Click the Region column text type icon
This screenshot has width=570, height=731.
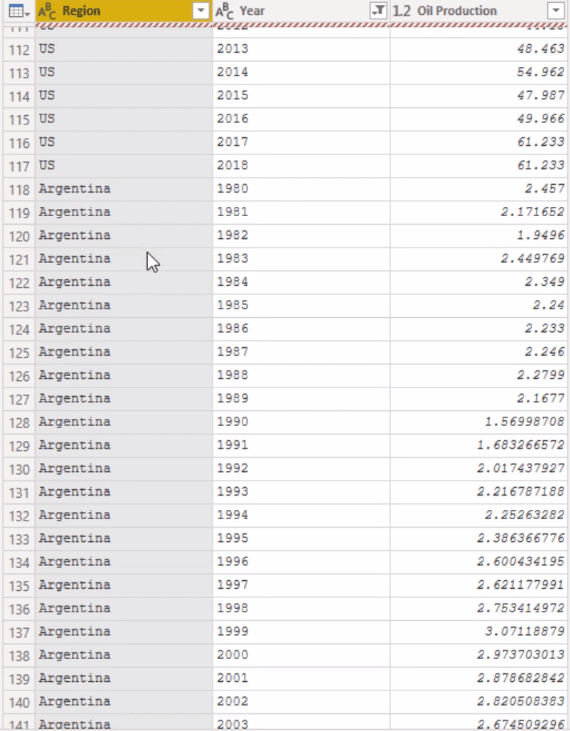click(47, 11)
